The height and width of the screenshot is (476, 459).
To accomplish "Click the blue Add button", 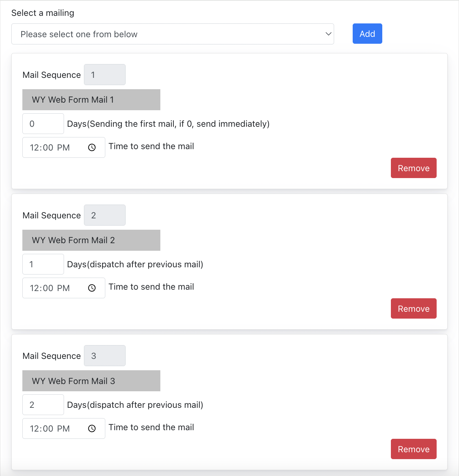I will tap(367, 33).
